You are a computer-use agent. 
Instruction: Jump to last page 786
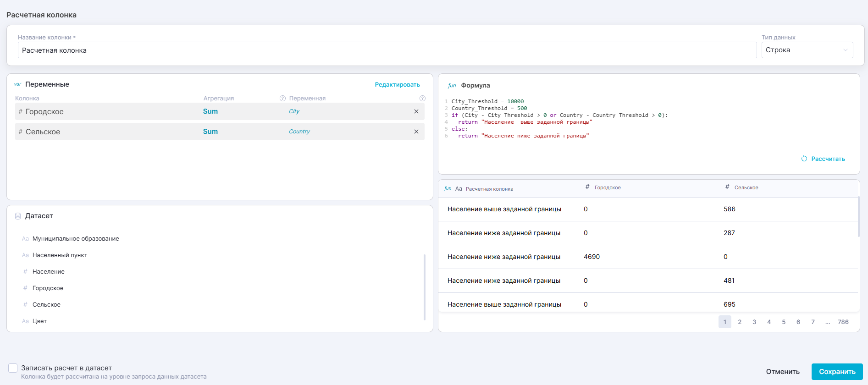pos(843,322)
